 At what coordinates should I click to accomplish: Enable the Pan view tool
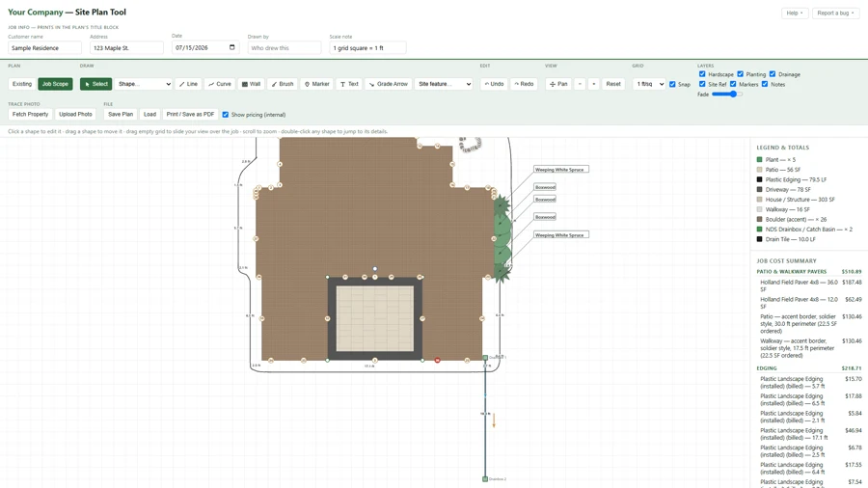point(558,84)
